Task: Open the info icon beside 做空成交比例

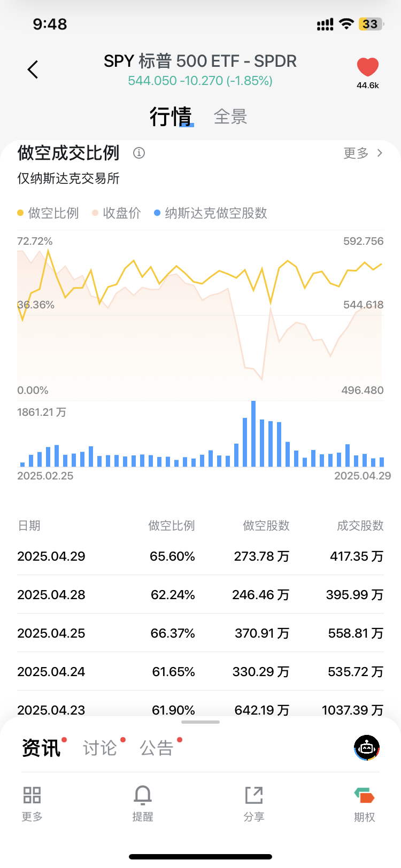Action: pos(139,153)
